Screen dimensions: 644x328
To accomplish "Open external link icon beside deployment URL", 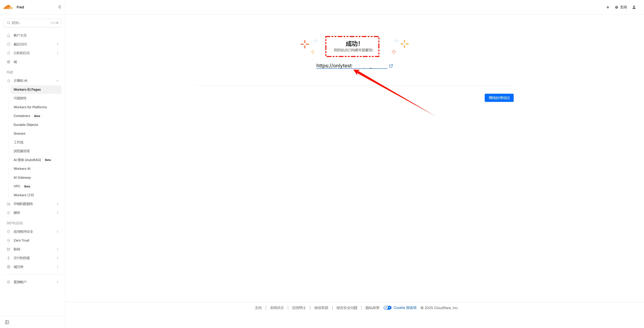I will click(391, 66).
